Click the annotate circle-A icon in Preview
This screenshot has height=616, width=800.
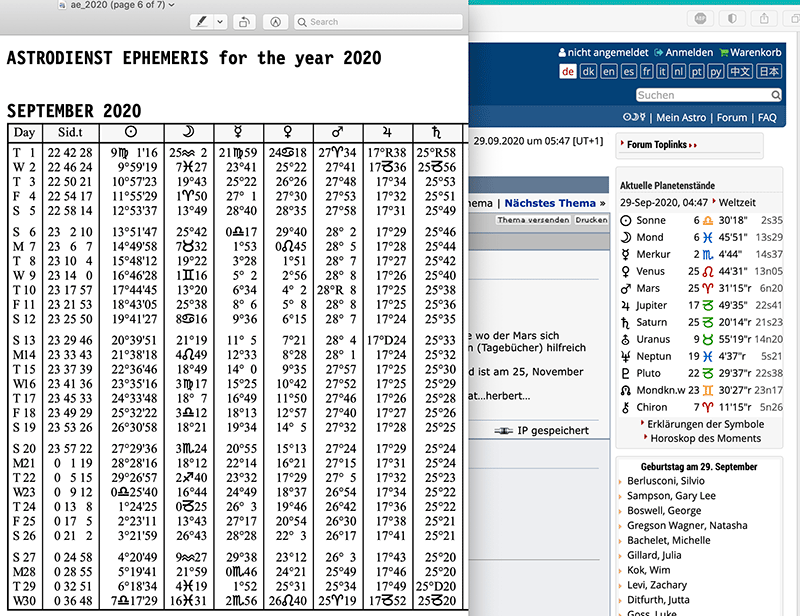click(x=276, y=22)
